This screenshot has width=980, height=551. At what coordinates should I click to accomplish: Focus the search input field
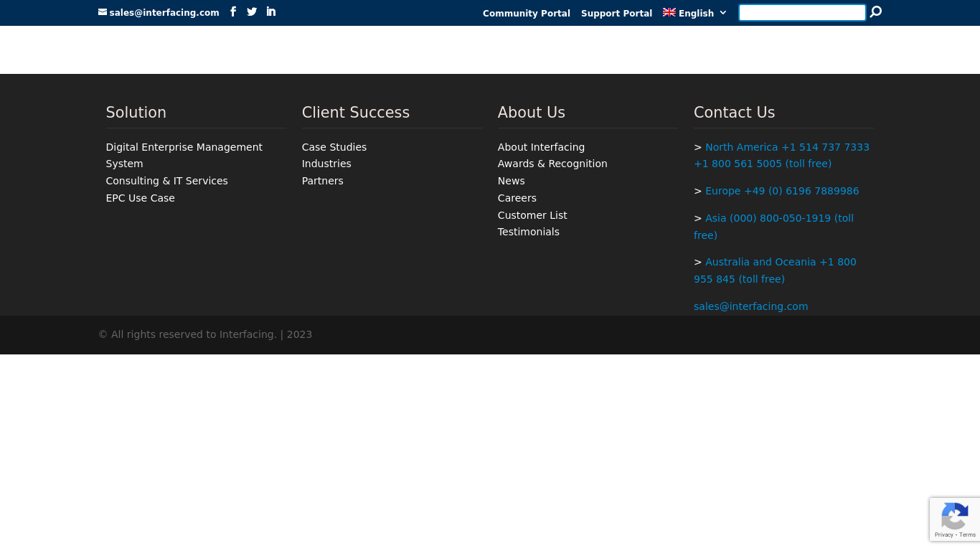pyautogui.click(x=802, y=12)
